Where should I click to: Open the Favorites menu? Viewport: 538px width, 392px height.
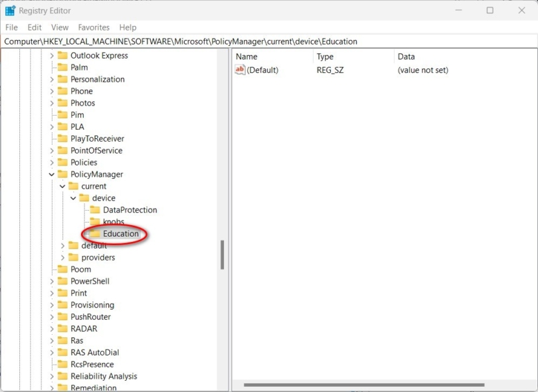[94, 27]
